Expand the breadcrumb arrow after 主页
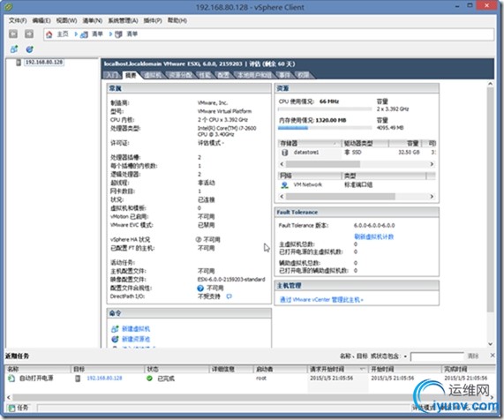 (76, 34)
